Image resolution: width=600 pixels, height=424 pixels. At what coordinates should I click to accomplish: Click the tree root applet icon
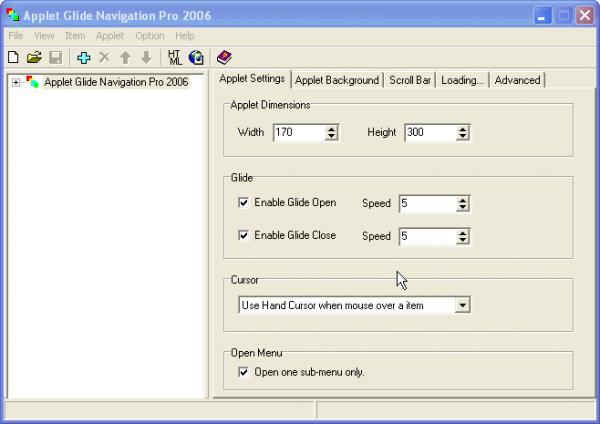(x=32, y=82)
